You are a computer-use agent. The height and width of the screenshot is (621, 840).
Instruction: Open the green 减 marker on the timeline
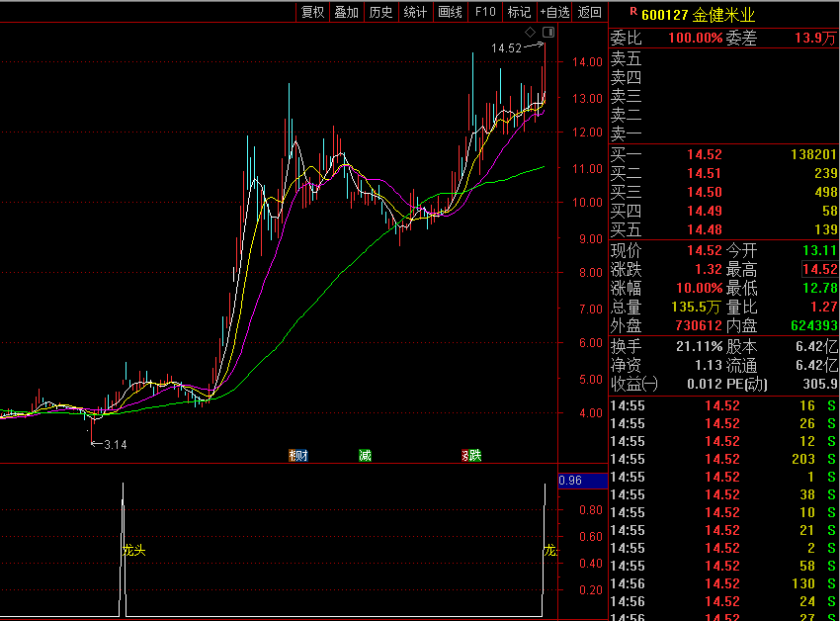tap(365, 455)
